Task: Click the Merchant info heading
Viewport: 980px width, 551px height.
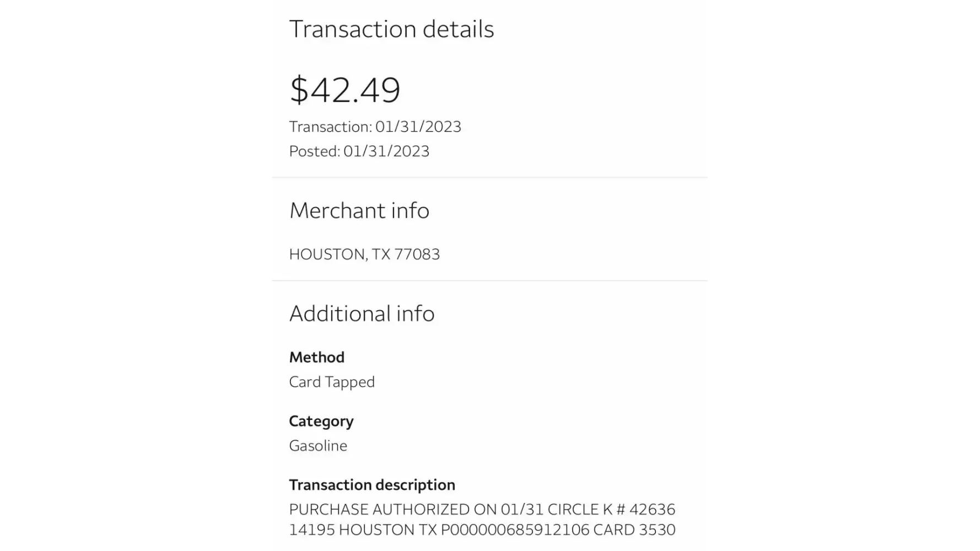Action: 359,210
